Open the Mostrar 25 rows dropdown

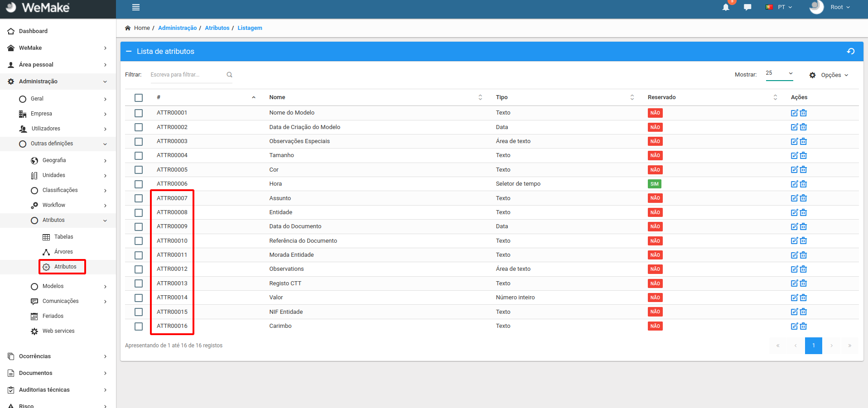[779, 73]
